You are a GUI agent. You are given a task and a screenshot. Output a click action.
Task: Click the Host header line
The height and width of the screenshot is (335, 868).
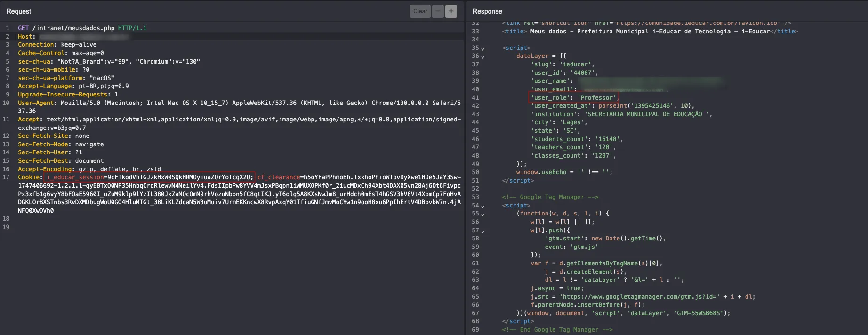[73, 37]
